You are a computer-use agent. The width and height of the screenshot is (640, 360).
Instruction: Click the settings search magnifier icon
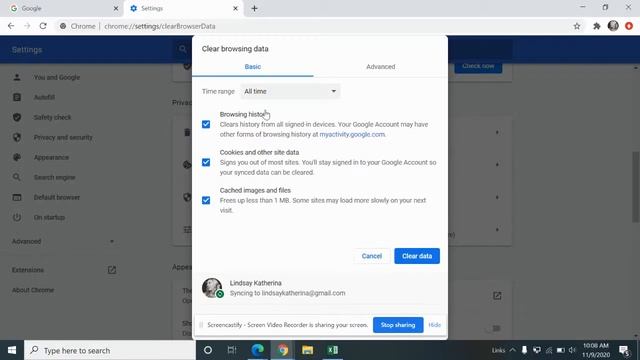(x=182, y=49)
